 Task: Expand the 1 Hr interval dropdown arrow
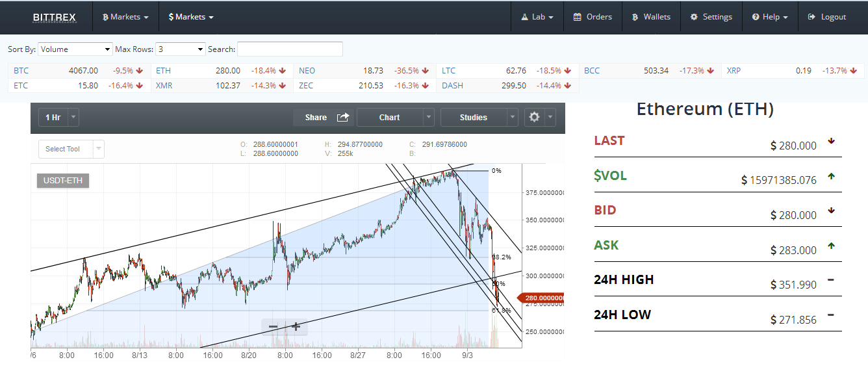click(x=73, y=117)
